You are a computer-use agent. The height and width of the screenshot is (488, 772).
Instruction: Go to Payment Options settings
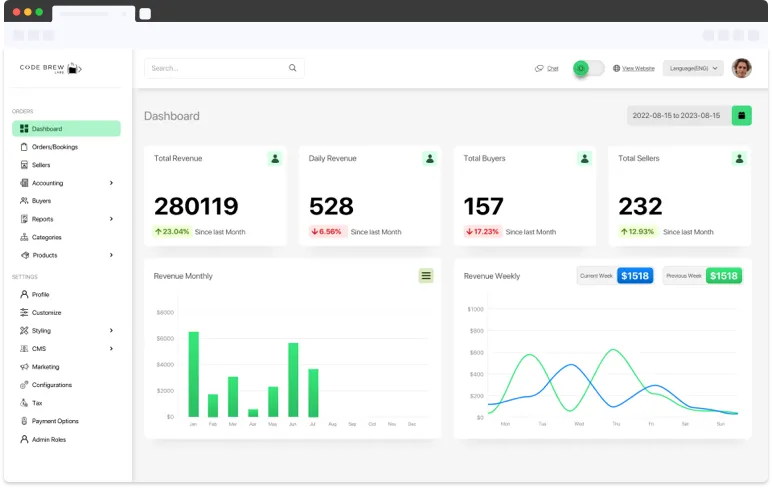(x=55, y=421)
